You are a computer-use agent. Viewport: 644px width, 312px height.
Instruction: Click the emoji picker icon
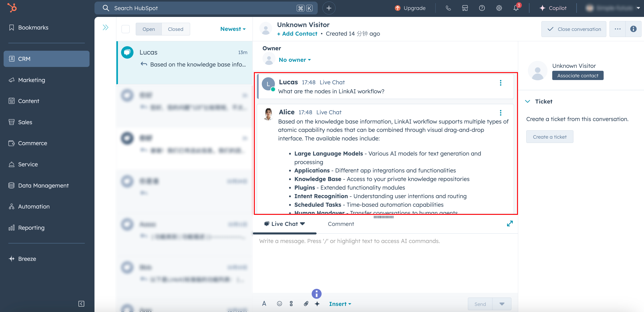(280, 303)
